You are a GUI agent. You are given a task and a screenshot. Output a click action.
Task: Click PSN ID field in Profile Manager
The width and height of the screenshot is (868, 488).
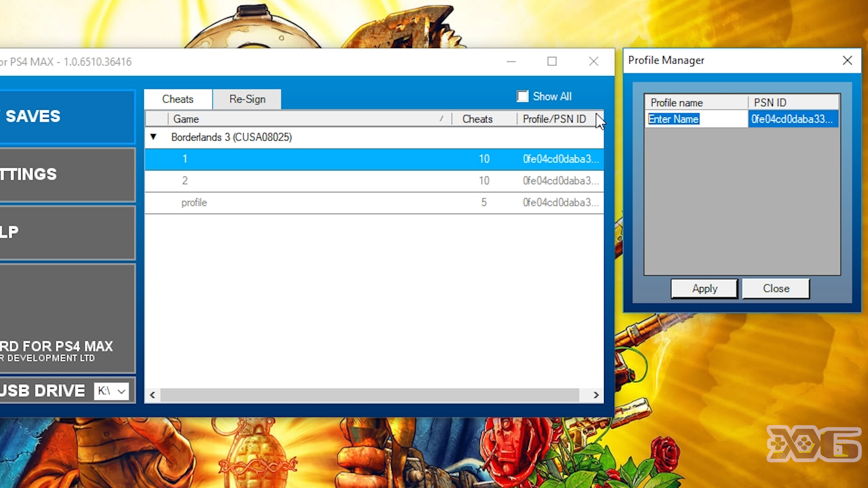click(793, 119)
